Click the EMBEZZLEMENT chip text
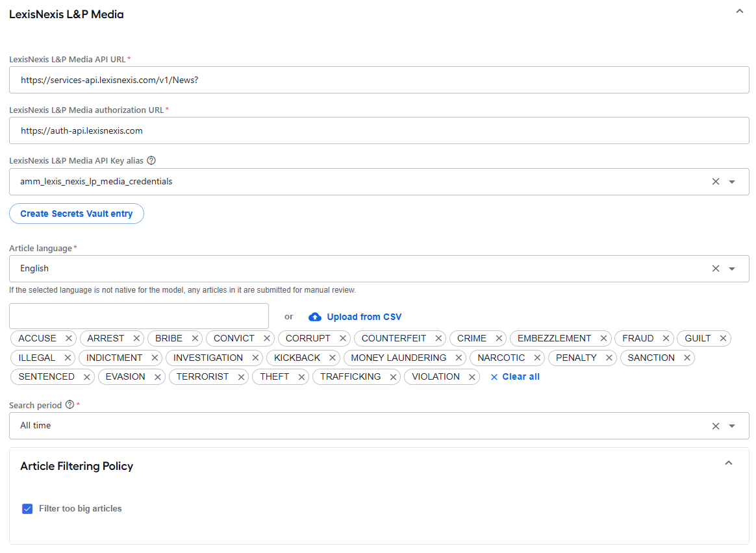Viewport: 756px width, 553px height. point(555,339)
